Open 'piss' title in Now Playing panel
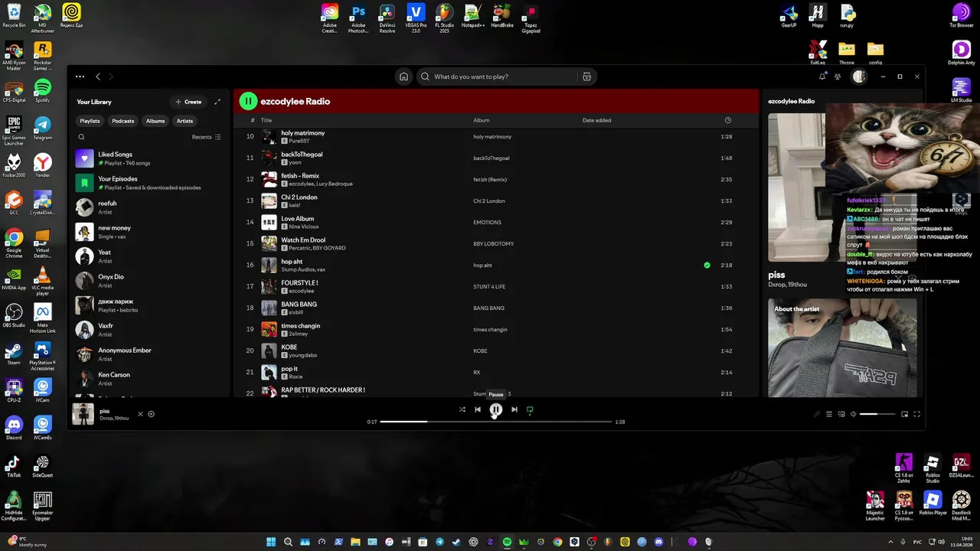980x551 pixels. click(776, 275)
